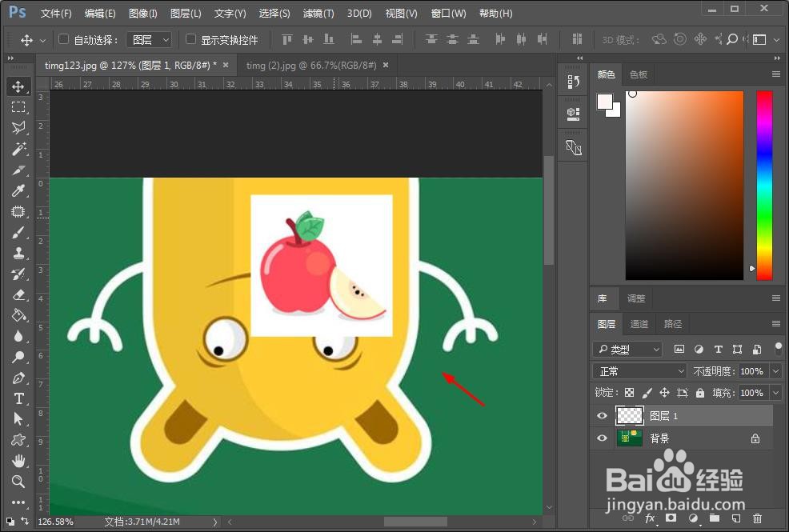Select the Custom Shape tool

coord(18,440)
